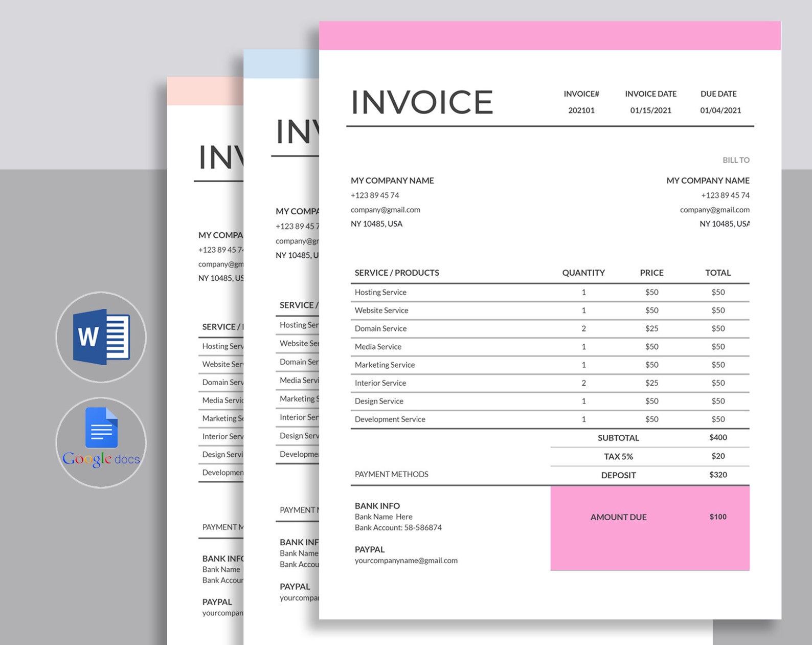Image resolution: width=812 pixels, height=645 pixels.
Task: Click the blue invoice's partly hidden INVOICE heading
Action: click(x=297, y=131)
